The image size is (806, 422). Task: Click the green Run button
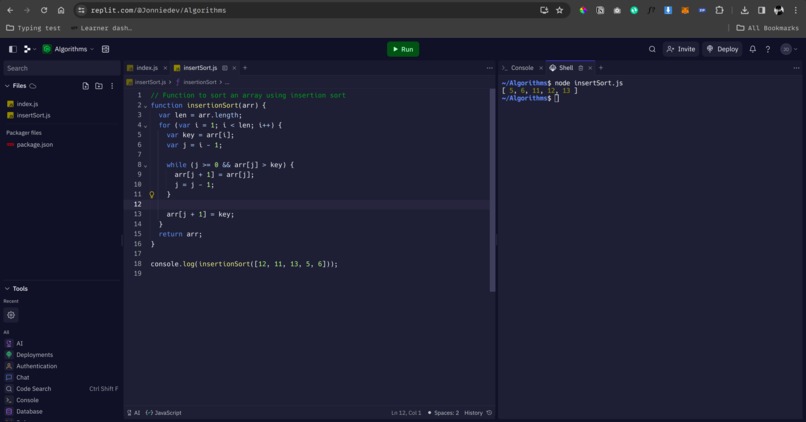403,49
